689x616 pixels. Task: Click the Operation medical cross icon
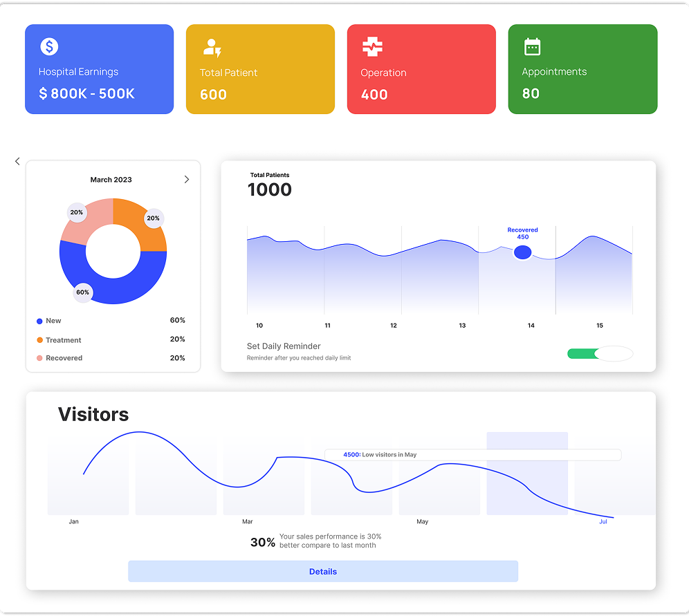click(372, 46)
